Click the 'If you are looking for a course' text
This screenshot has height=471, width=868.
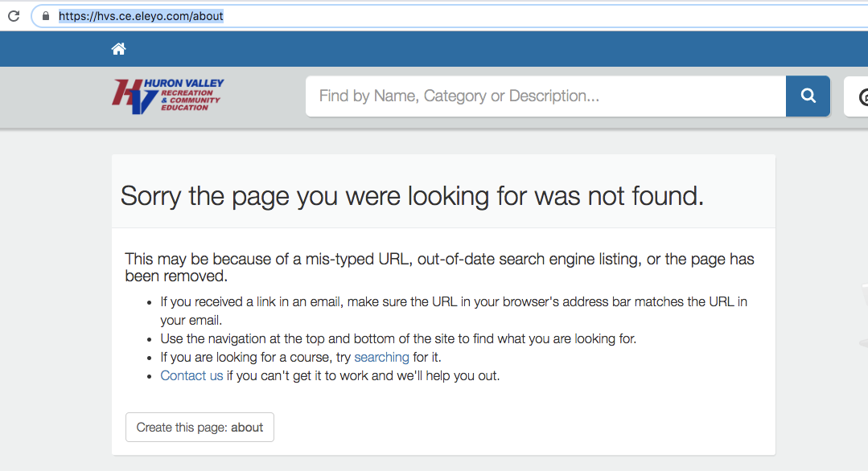pos(255,357)
